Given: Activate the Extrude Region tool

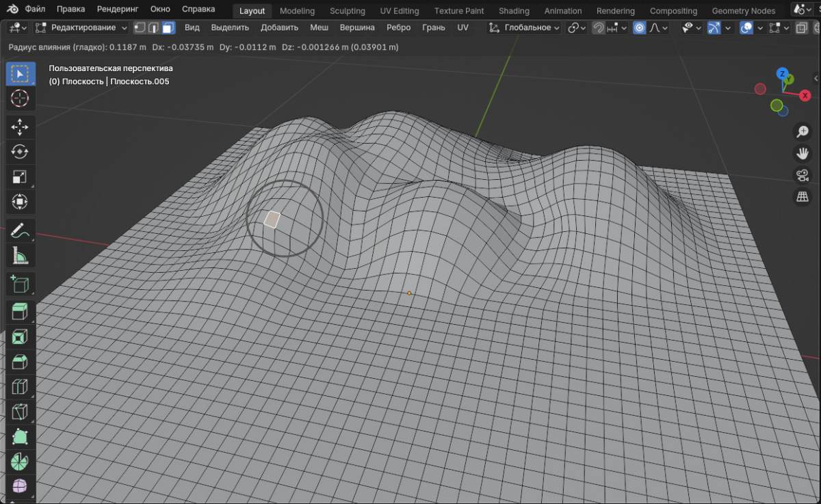Looking at the screenshot, I should pyautogui.click(x=20, y=312).
